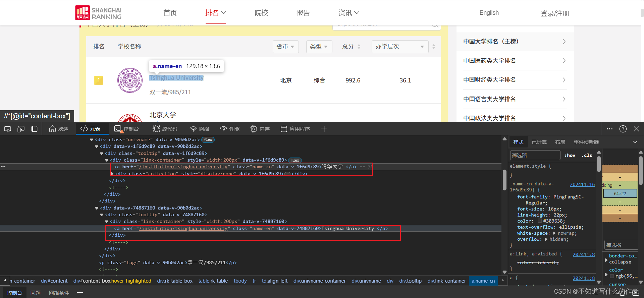
Task: Expand more styles pane tabs chevron
Action: (x=635, y=142)
